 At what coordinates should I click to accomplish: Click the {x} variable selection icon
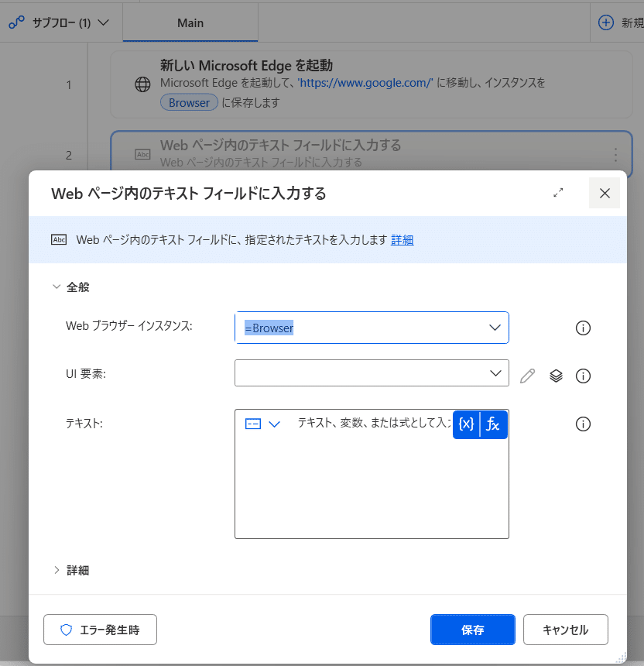click(468, 424)
